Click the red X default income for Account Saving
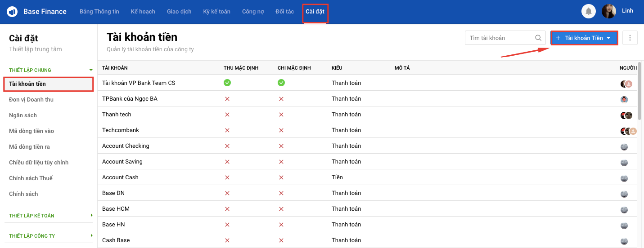 click(227, 162)
